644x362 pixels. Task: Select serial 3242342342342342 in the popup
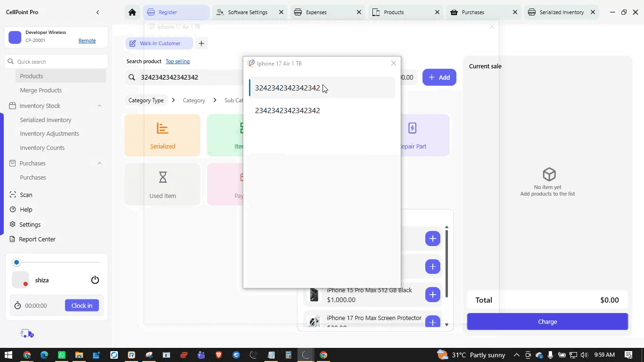[322, 88]
